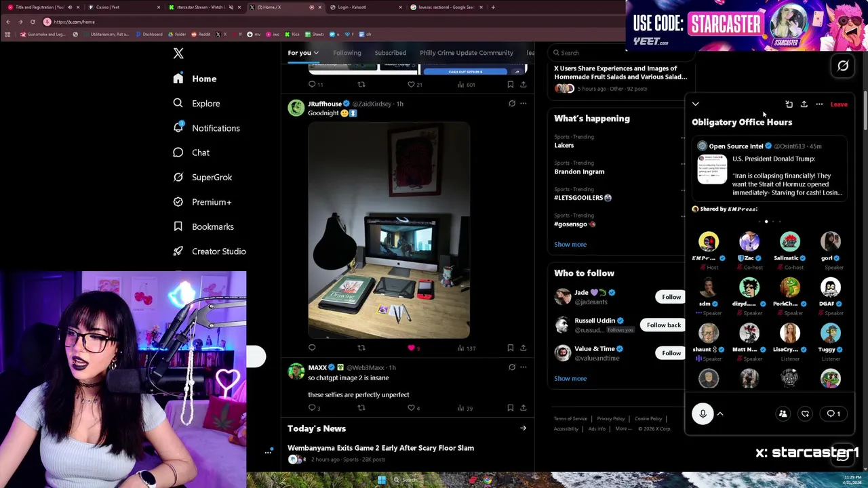Open Grok explain on MAXX's post
The width and height of the screenshot is (868, 488).
512,367
